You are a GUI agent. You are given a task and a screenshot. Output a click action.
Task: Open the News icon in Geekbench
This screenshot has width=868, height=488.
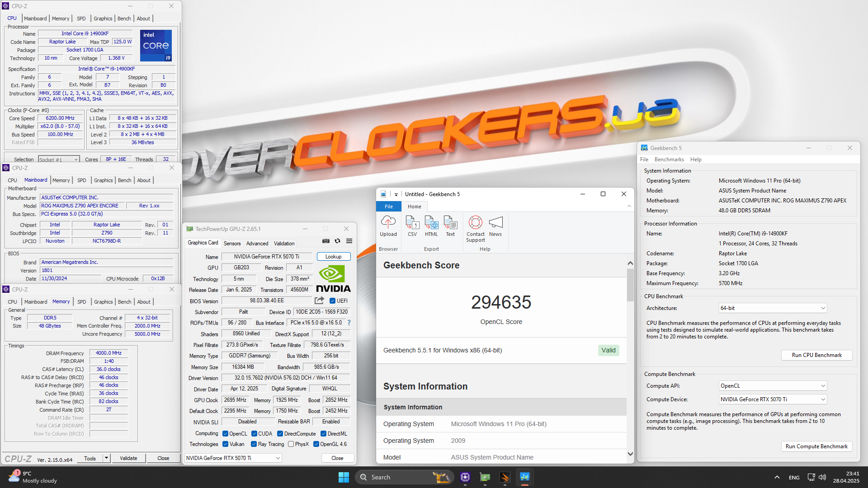click(495, 226)
